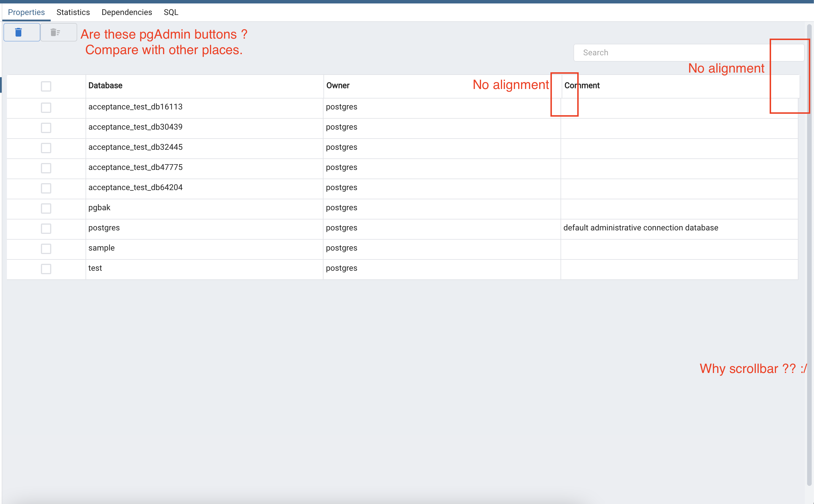Open the Dependencies tab
814x504 pixels.
click(127, 12)
